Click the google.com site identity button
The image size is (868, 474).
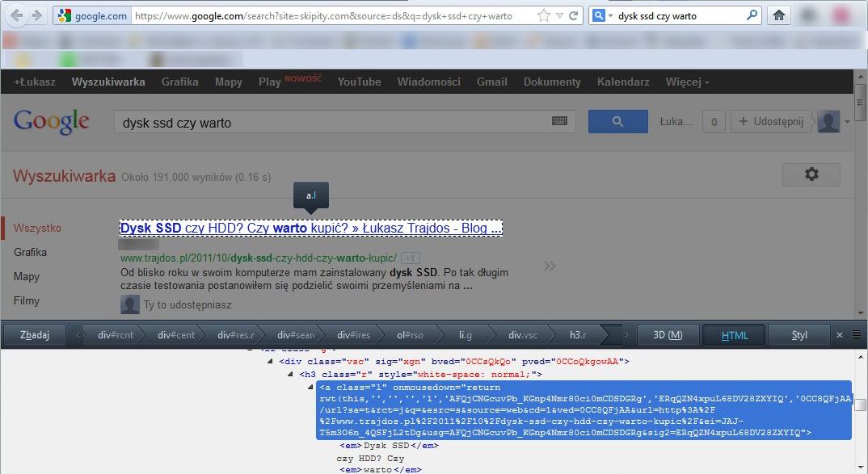92,15
